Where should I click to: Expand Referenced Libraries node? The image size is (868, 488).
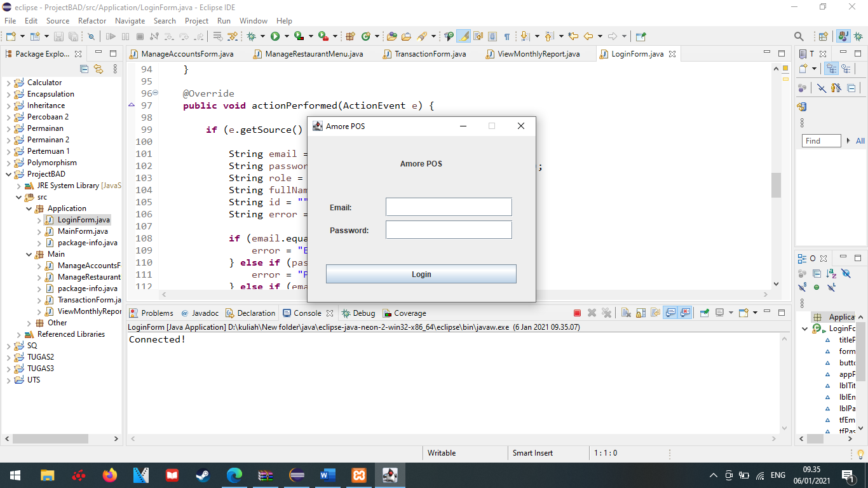tap(19, 334)
